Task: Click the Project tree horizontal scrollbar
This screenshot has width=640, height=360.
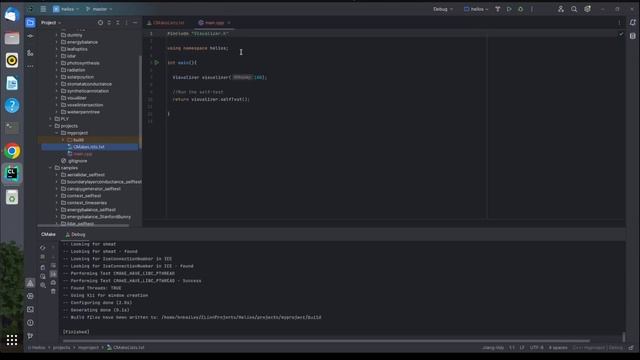Action: pos(84,225)
